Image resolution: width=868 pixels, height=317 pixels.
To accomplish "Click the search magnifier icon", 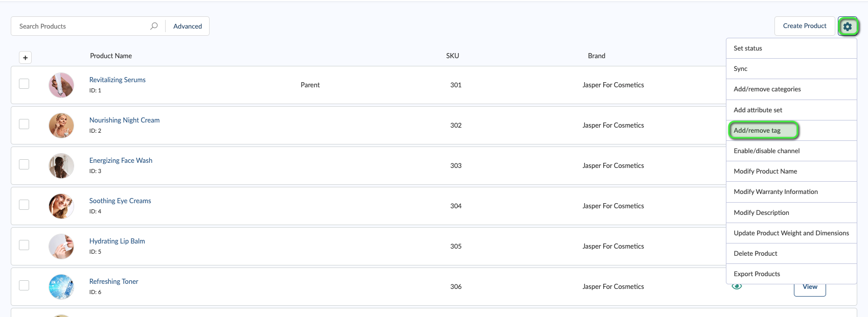I will pyautogui.click(x=154, y=26).
